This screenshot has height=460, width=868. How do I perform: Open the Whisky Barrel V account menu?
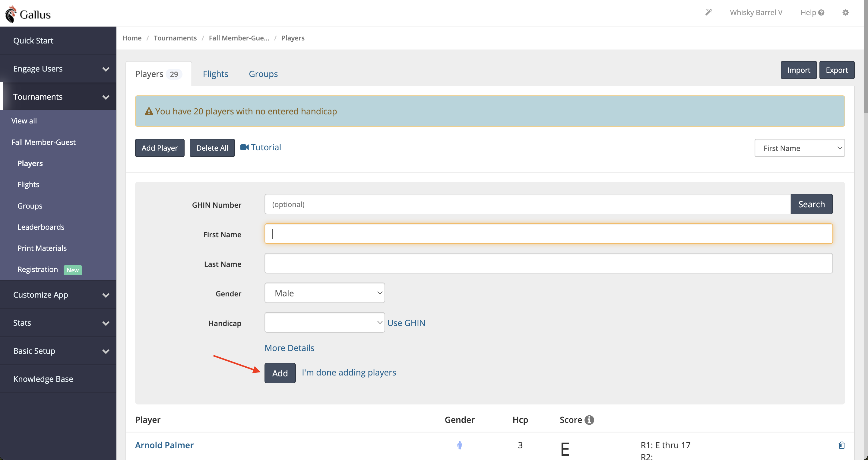tap(756, 12)
